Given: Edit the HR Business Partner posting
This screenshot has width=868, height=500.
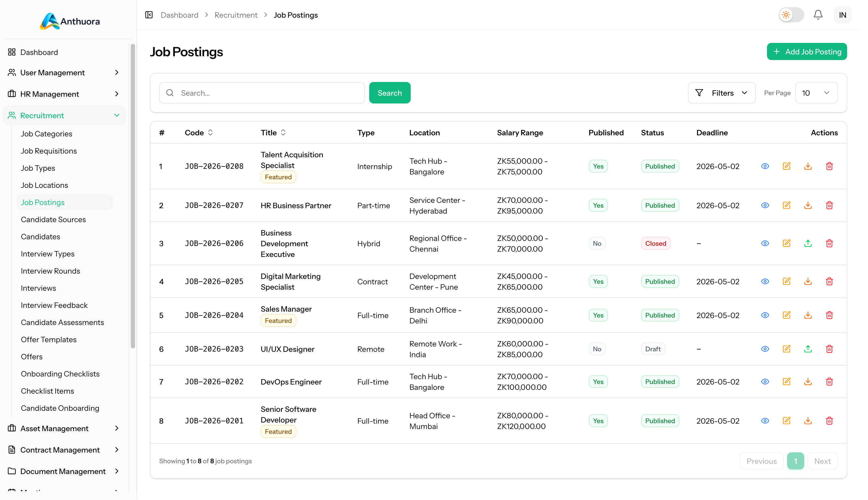Looking at the screenshot, I should coord(786,205).
